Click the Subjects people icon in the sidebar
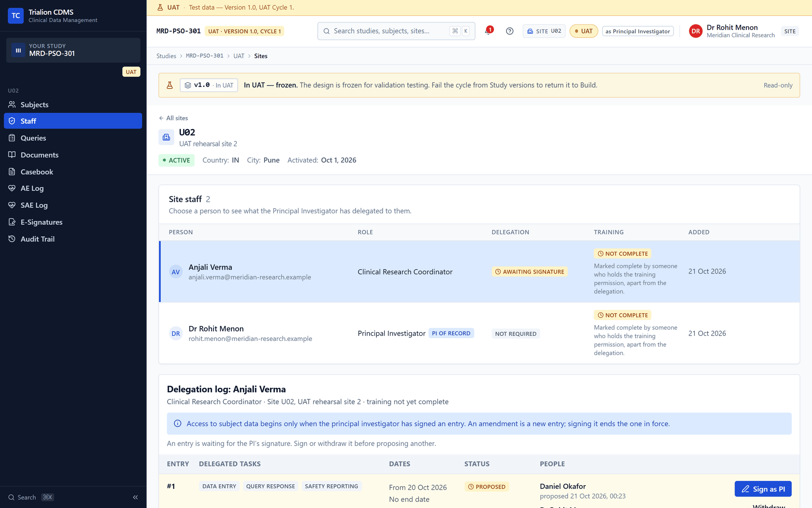The image size is (812, 508). pyautogui.click(x=12, y=105)
